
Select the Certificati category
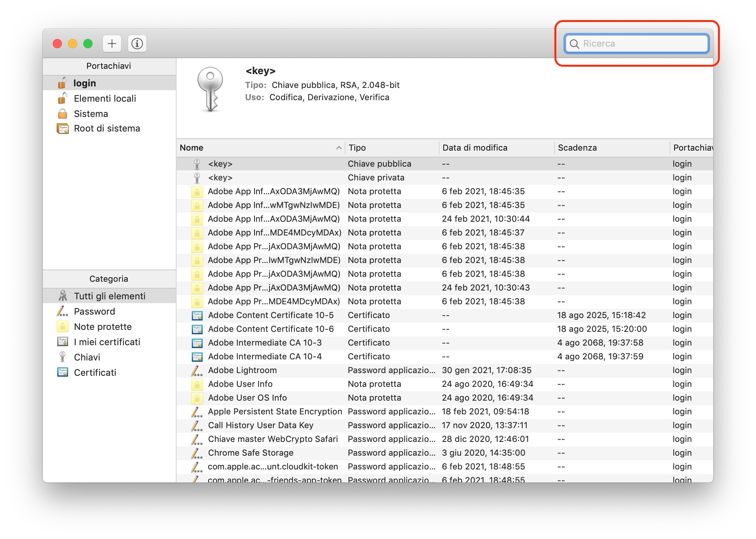tap(95, 372)
